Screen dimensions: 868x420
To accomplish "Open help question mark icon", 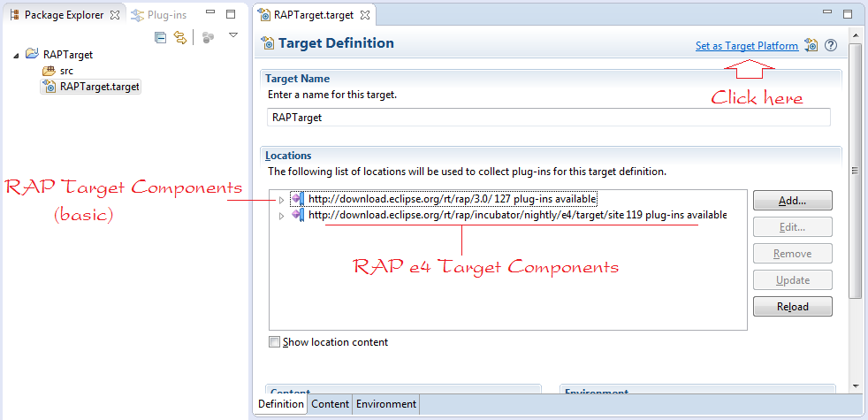I will [x=830, y=45].
